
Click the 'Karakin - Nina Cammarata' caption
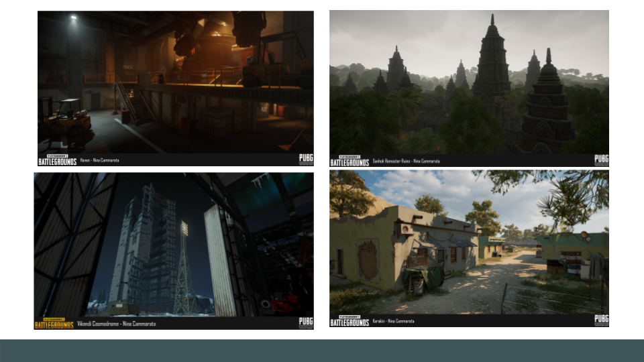(x=393, y=321)
